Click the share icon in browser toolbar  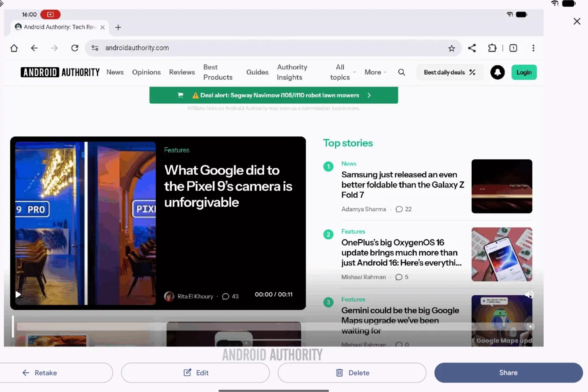472,48
